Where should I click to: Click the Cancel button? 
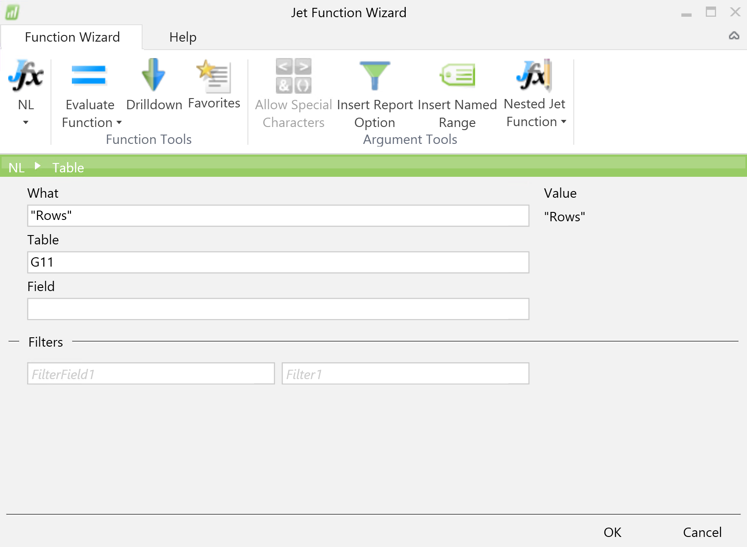702,532
